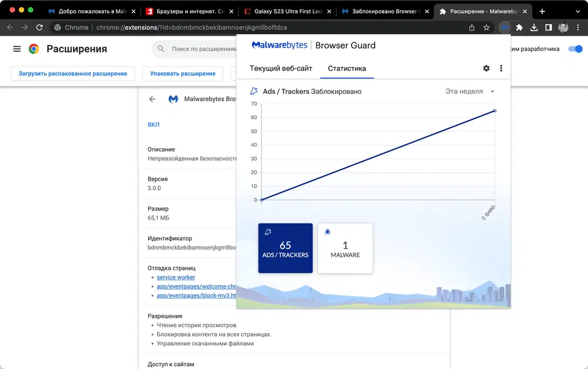Click Управление скачанными файлами permission
This screenshot has width=588, height=369.
(205, 344)
